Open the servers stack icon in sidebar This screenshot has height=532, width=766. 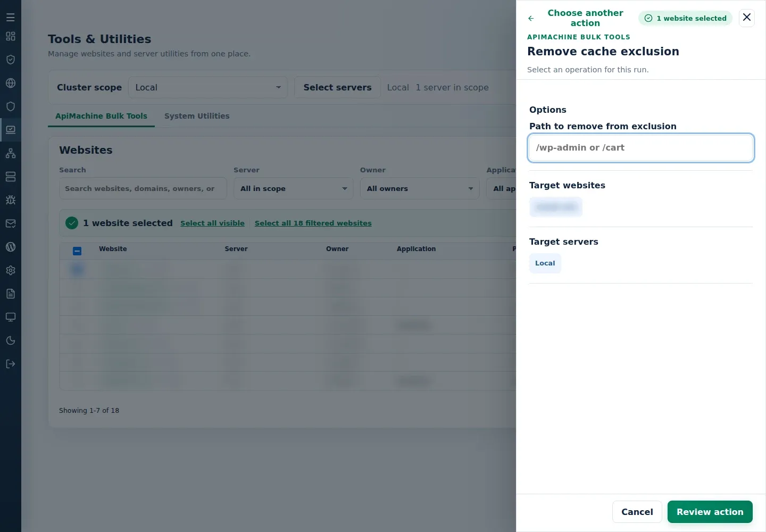[11, 177]
